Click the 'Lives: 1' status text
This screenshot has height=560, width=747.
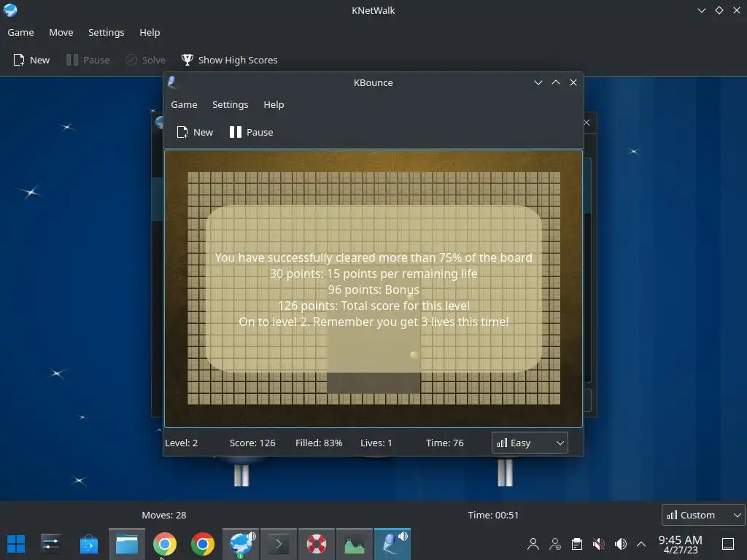click(376, 443)
